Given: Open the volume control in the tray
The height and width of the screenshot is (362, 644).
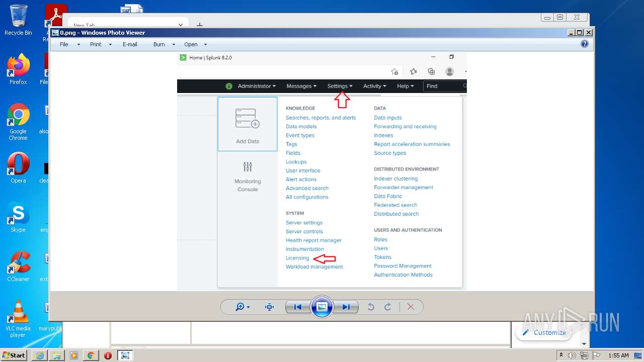Looking at the screenshot, I should coord(572,355).
